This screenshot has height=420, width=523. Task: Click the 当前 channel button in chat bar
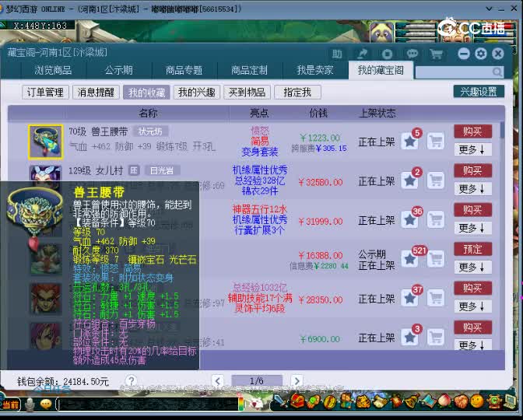[x=11, y=404]
